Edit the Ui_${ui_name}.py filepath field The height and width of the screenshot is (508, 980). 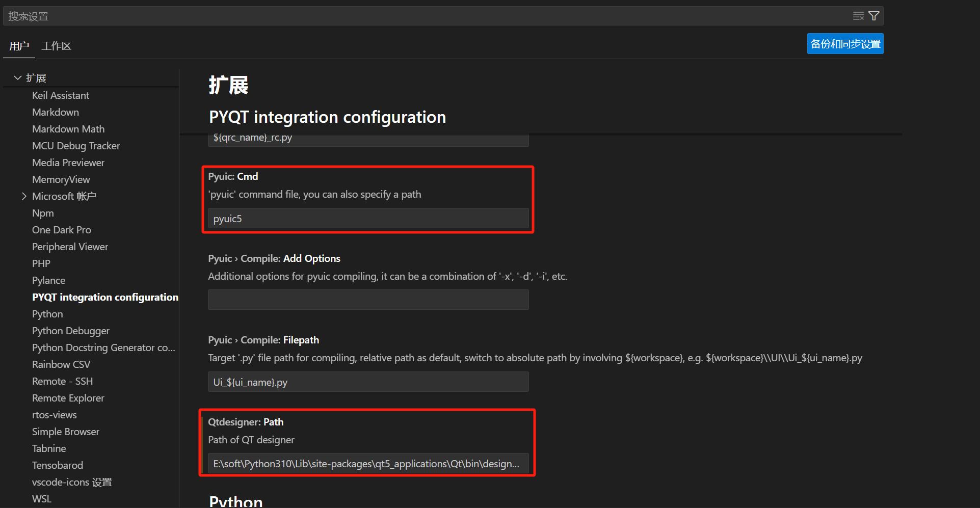[368, 382]
